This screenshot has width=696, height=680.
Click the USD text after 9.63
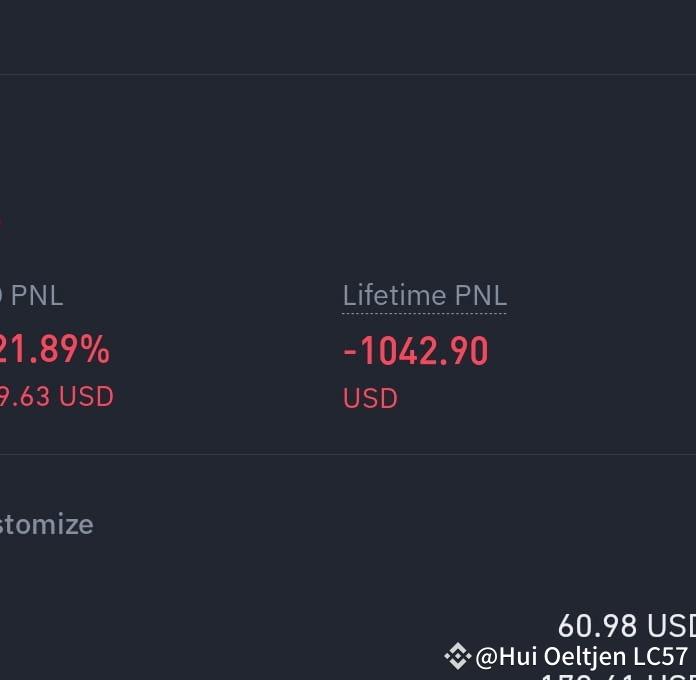[x=87, y=396]
